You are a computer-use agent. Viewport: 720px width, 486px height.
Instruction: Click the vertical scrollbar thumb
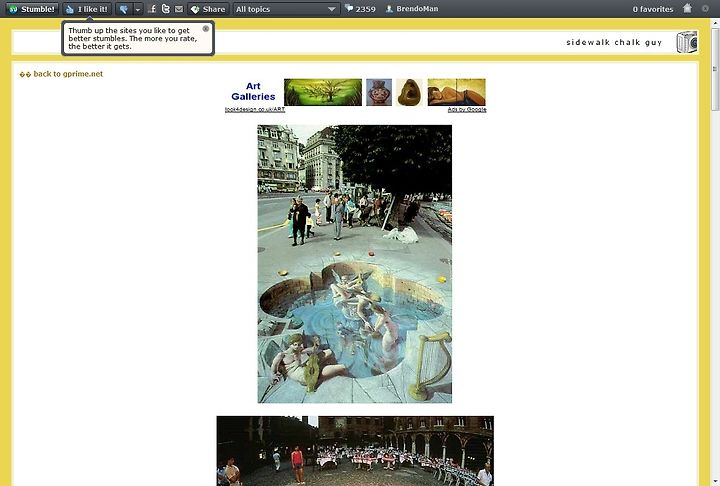click(715, 69)
